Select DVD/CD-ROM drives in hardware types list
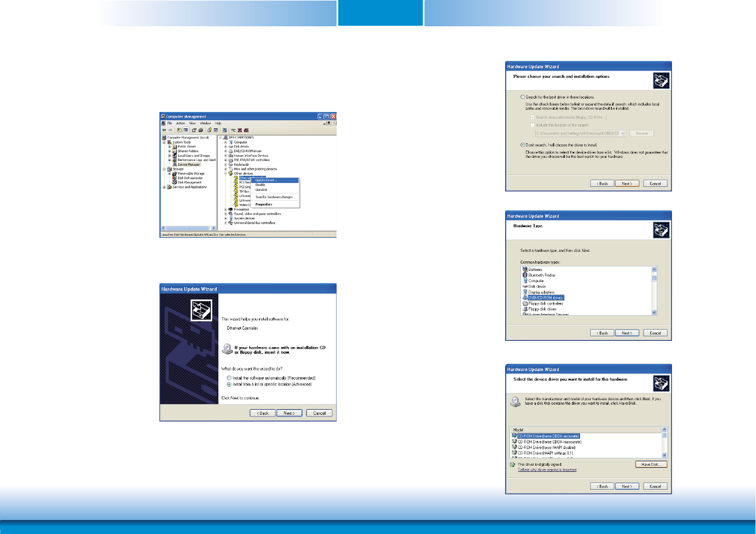 [x=546, y=298]
